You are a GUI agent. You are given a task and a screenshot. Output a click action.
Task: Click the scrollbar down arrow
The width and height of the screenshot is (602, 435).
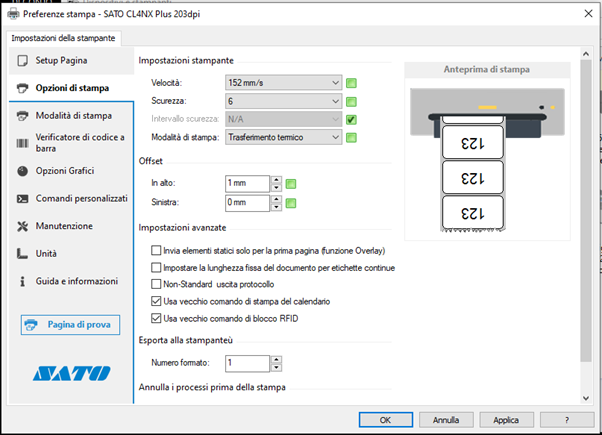(586, 398)
